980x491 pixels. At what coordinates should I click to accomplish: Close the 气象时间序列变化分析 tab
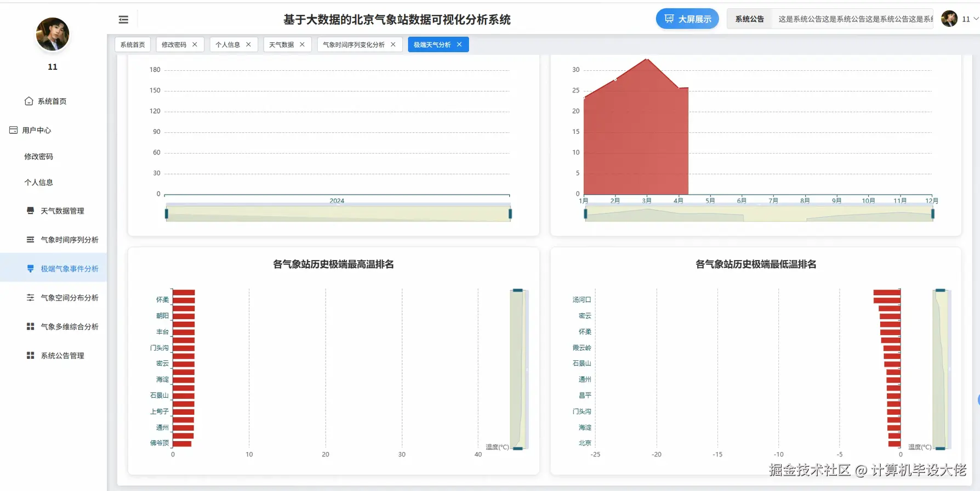393,44
